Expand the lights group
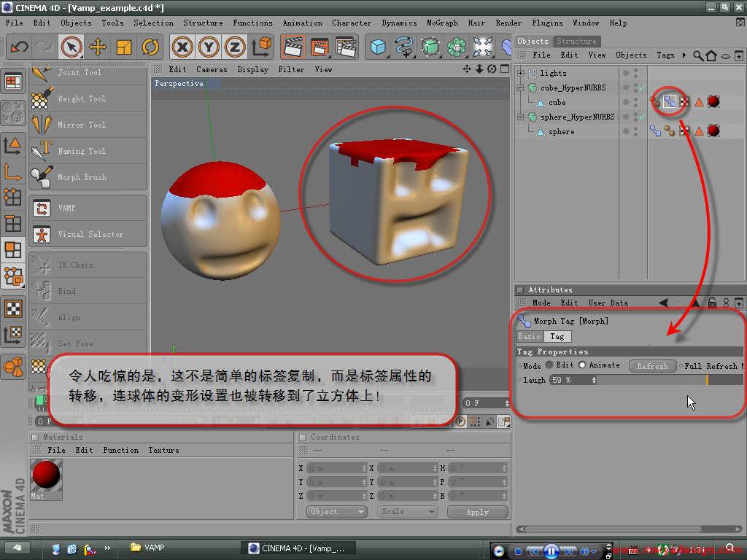747x560 pixels. 520,73
